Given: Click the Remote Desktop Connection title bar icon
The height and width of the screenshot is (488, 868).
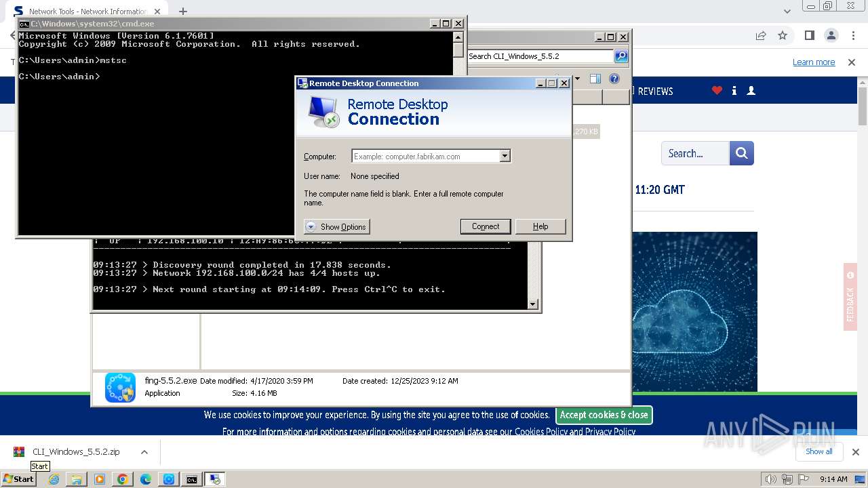Looking at the screenshot, I should click(x=302, y=83).
